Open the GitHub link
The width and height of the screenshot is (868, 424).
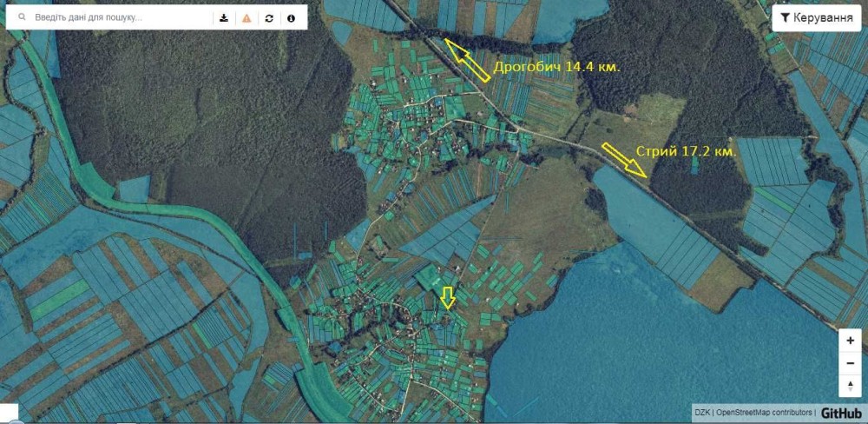pos(841,414)
